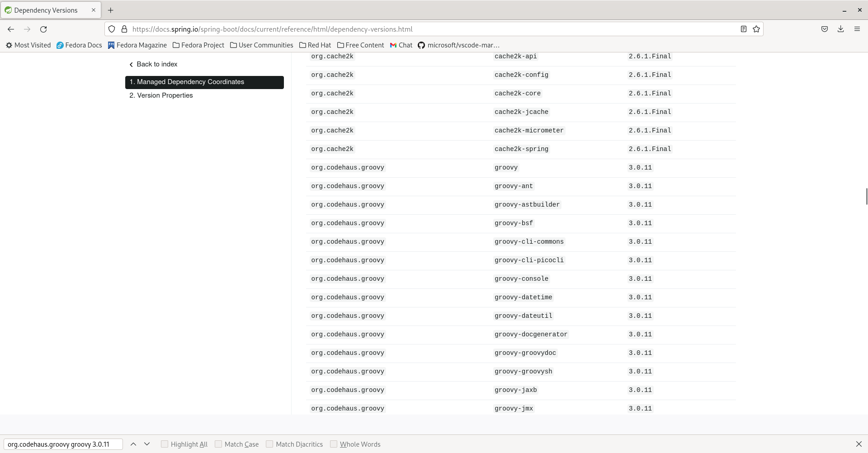868x453 pixels.
Task: Open Fedora Docs bookmark
Action: (79, 45)
